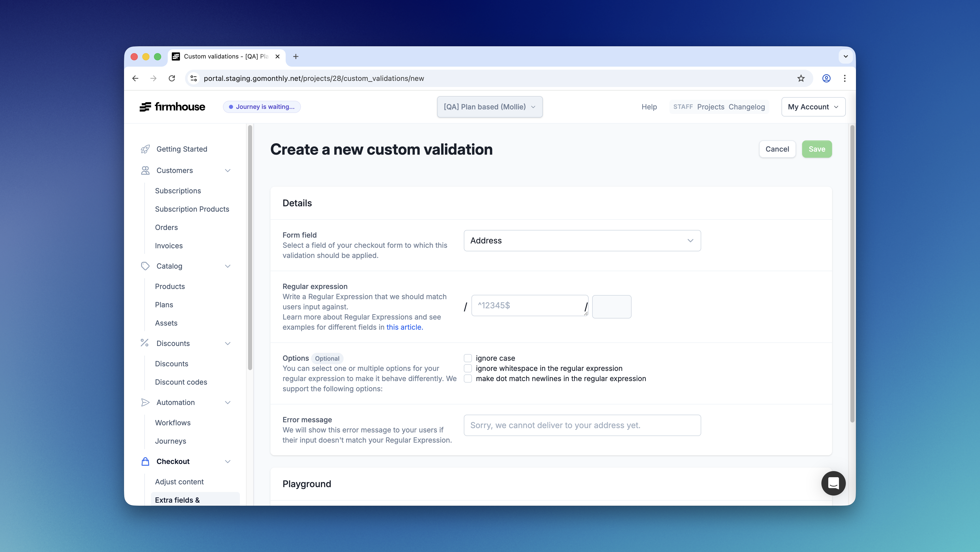Click the Firmhouse logo
The image size is (980, 552).
[172, 107]
